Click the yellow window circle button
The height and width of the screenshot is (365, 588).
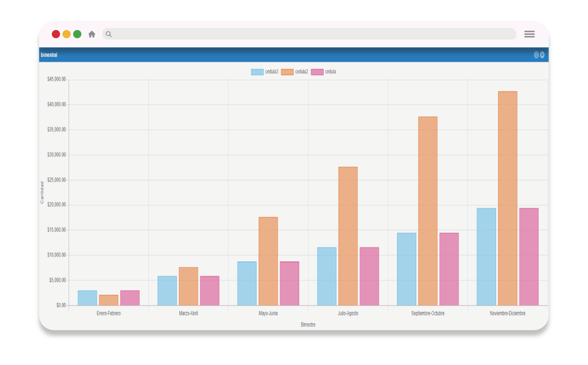pyautogui.click(x=66, y=34)
